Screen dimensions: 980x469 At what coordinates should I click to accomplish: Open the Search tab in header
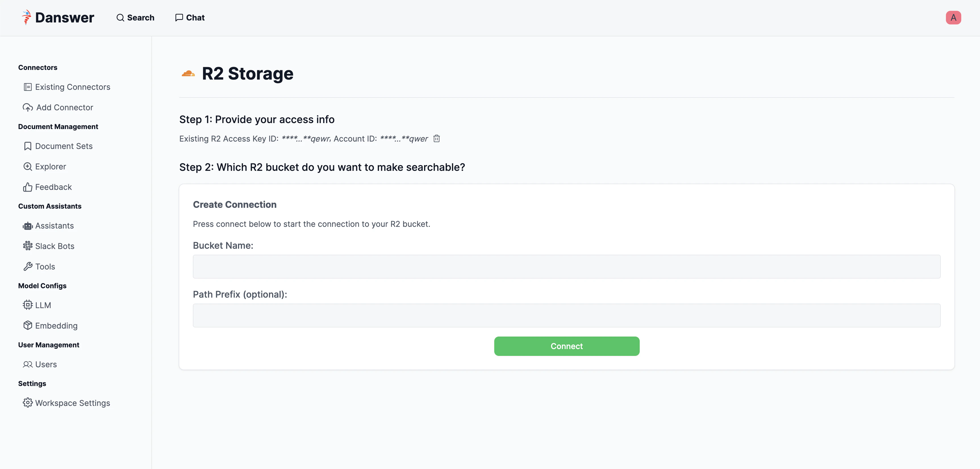coord(135,18)
